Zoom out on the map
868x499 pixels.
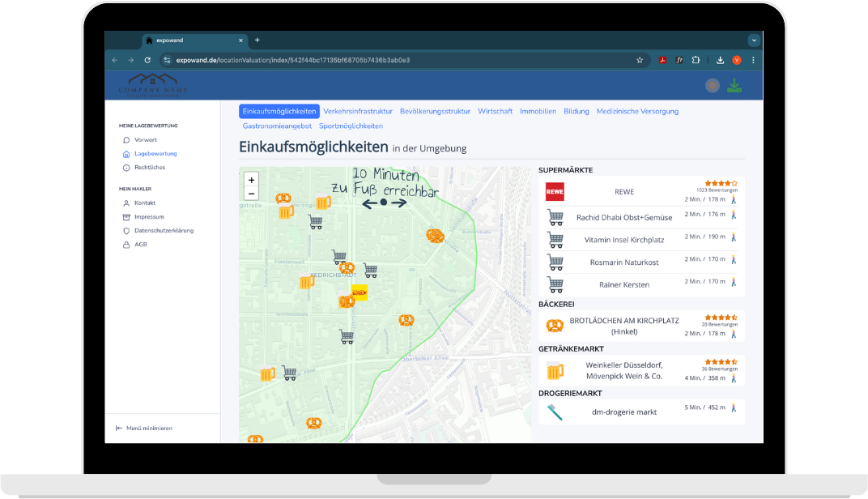point(251,194)
